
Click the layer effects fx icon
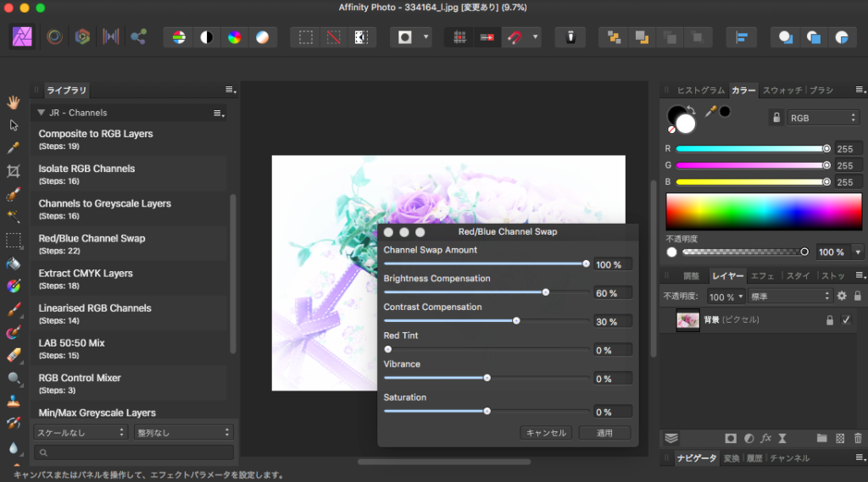(x=766, y=438)
